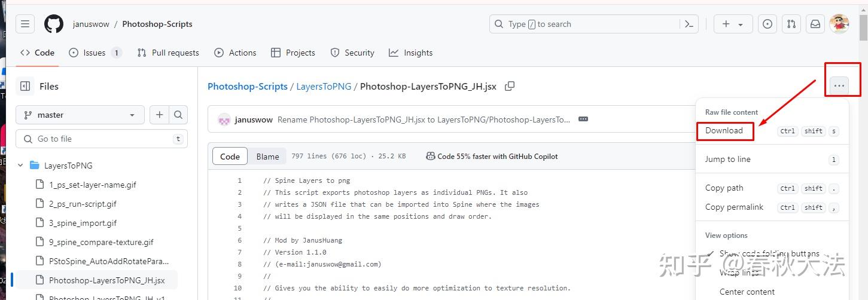This screenshot has height=300, width=868.
Task: Click the add file plus button
Action: point(159,115)
